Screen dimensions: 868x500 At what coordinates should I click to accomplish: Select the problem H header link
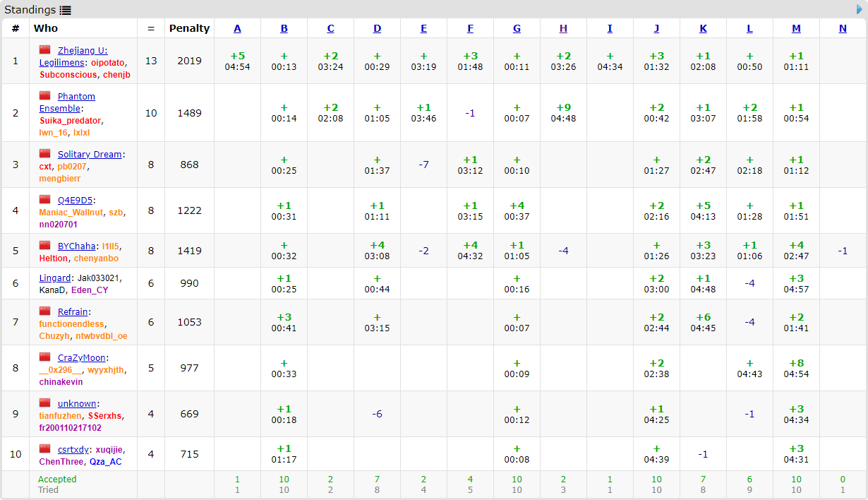coord(563,28)
